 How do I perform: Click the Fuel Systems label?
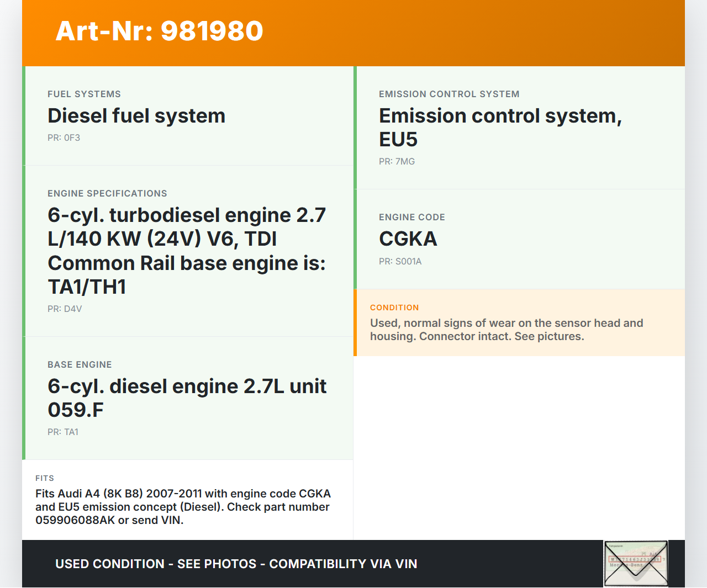coord(84,94)
